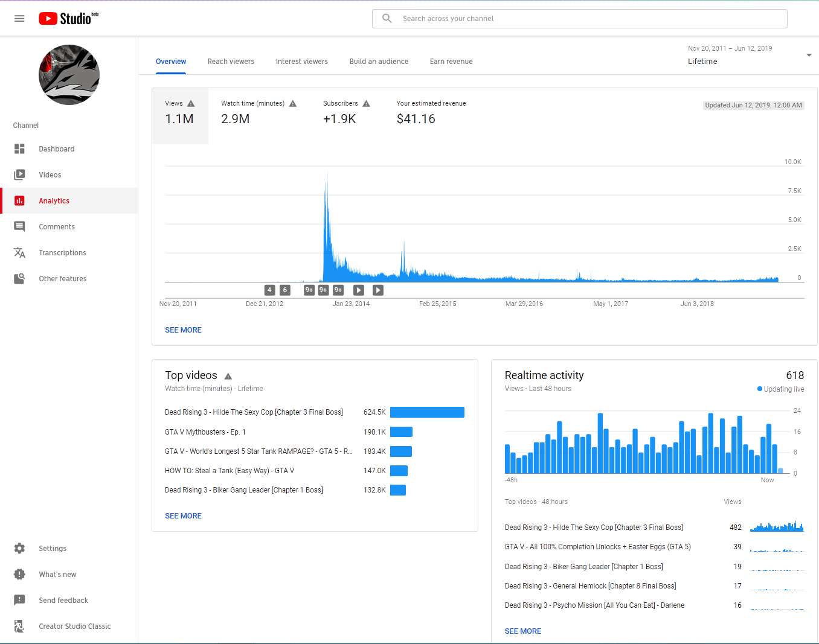The image size is (819, 644).
Task: Open top video GTA V Mythbusters Ep. 1
Action: point(205,432)
